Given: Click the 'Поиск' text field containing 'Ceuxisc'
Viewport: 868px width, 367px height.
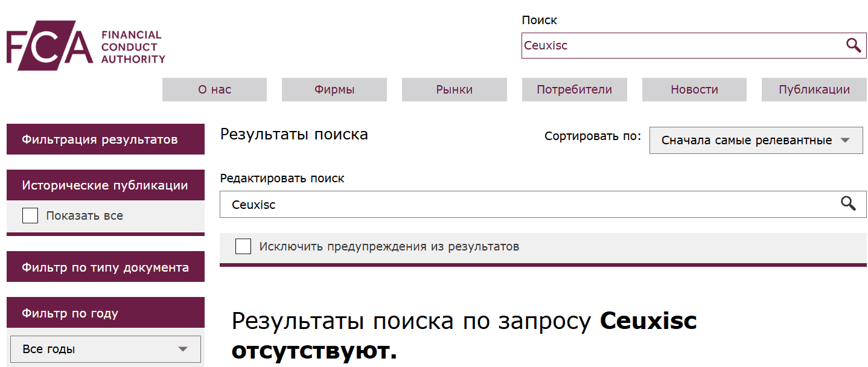Looking at the screenshot, I should point(664,45).
